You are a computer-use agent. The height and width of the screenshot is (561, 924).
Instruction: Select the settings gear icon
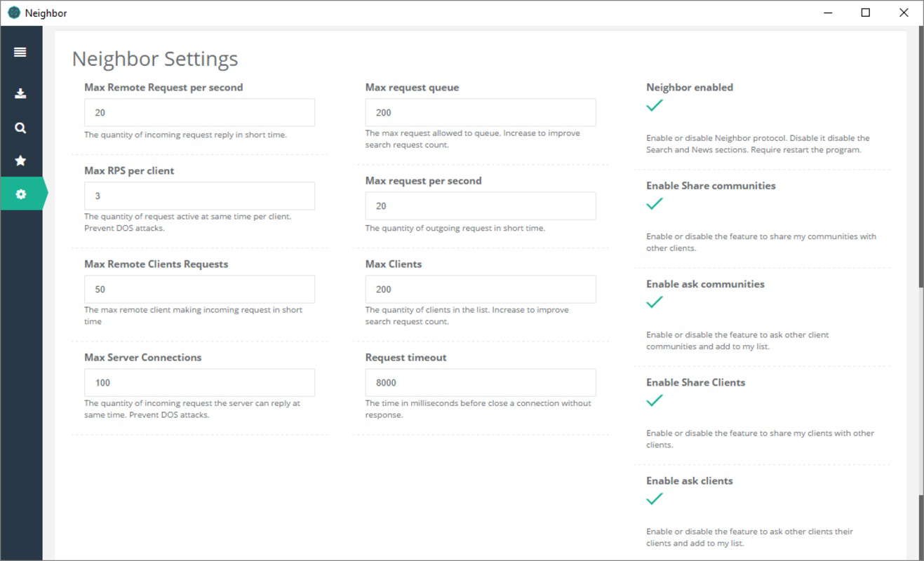coord(21,194)
